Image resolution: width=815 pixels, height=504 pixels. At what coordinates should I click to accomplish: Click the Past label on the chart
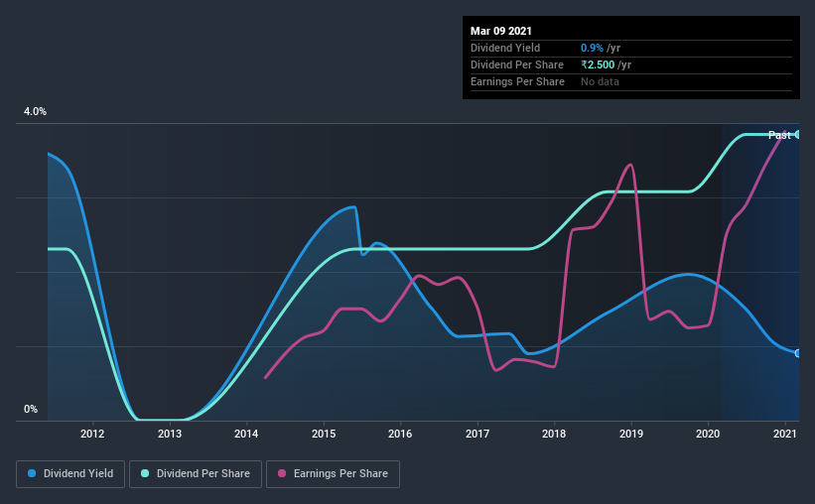(779, 135)
